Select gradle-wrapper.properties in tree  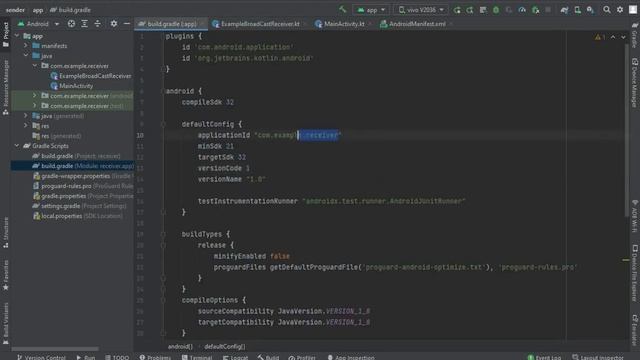tap(82, 176)
